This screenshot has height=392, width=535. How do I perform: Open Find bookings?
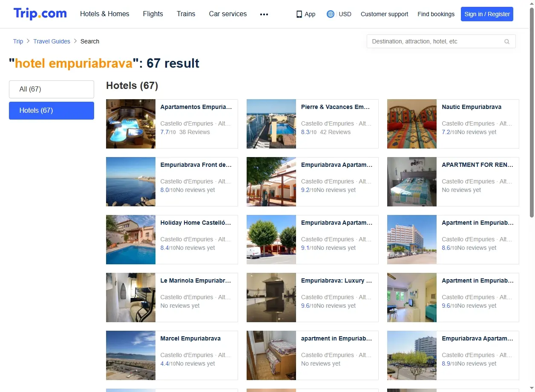436,14
